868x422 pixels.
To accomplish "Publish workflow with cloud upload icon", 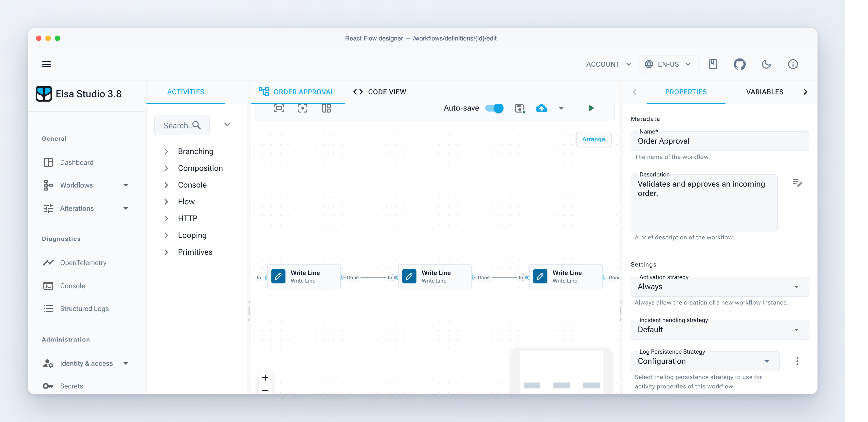I will [x=541, y=108].
